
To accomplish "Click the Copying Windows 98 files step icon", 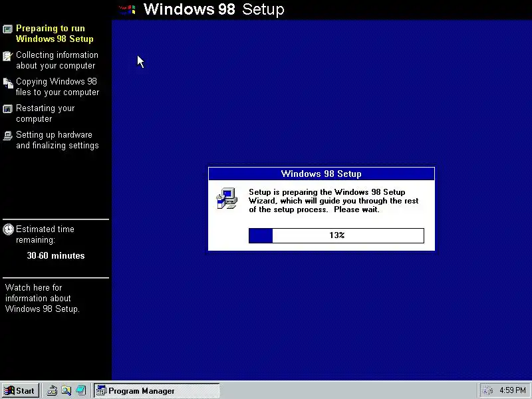I will click(x=8, y=82).
